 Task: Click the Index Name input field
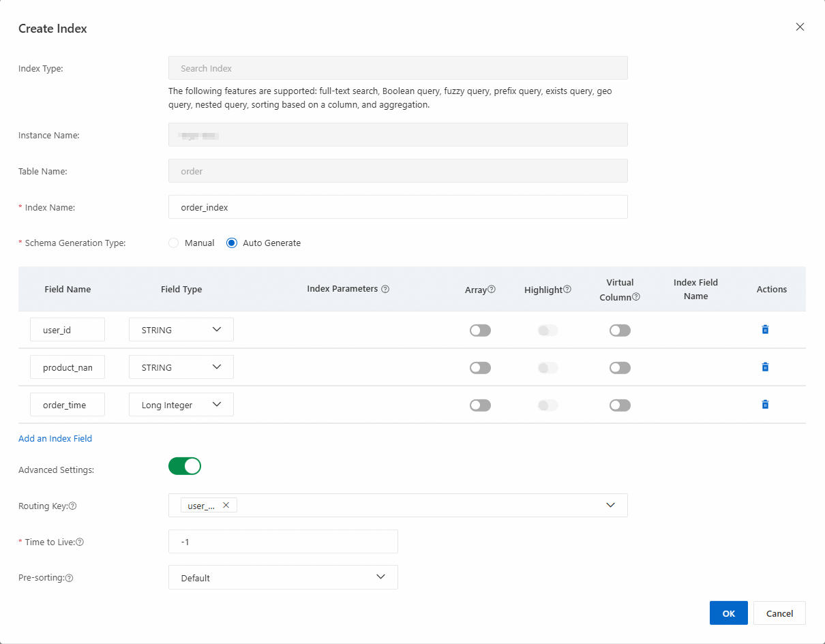(397, 207)
